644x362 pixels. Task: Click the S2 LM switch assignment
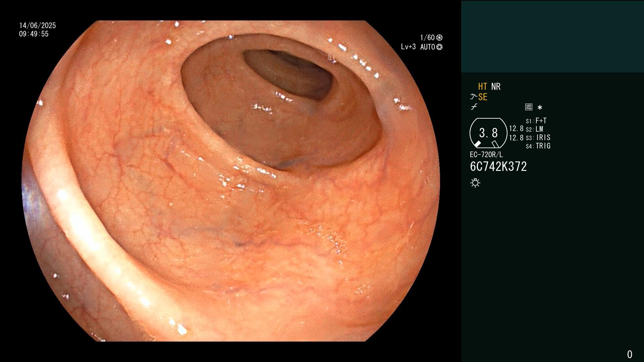click(535, 129)
